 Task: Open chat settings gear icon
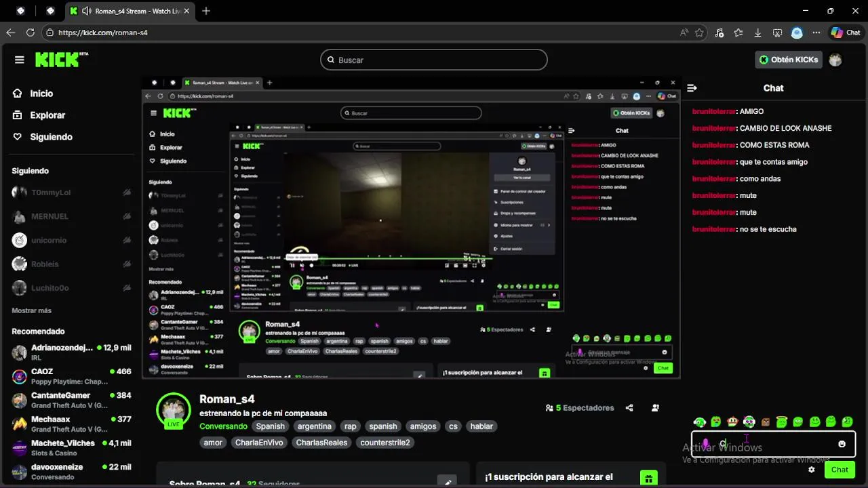tap(812, 470)
